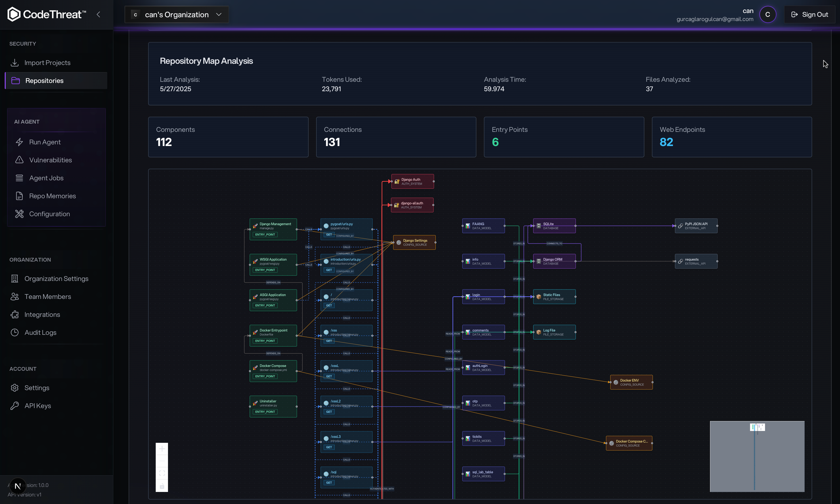Select the Django Settings config node
Viewport: 840px width, 504px height.
pos(414,242)
